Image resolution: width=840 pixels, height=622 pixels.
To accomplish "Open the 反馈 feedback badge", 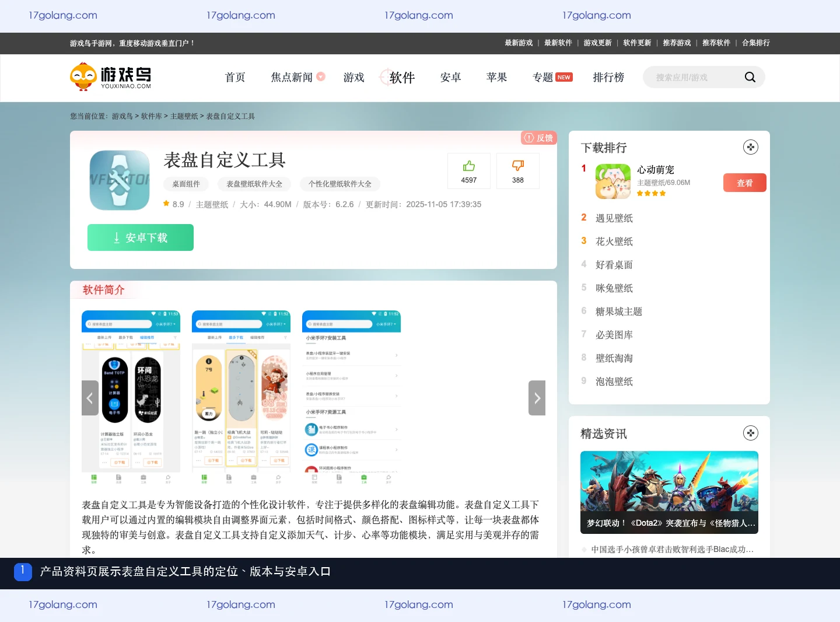I will point(539,138).
